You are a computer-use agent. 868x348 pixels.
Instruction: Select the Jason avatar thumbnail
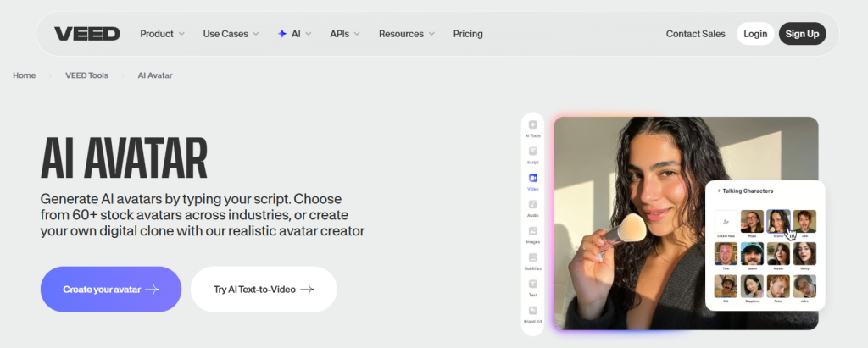click(753, 253)
